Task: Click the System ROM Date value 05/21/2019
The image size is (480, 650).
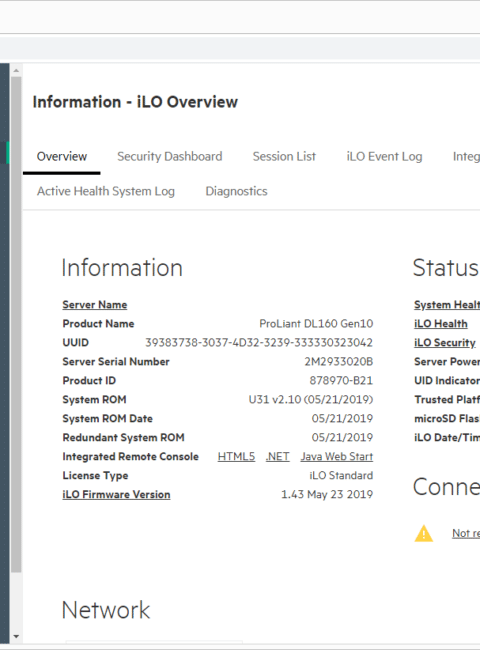Action: (x=342, y=419)
